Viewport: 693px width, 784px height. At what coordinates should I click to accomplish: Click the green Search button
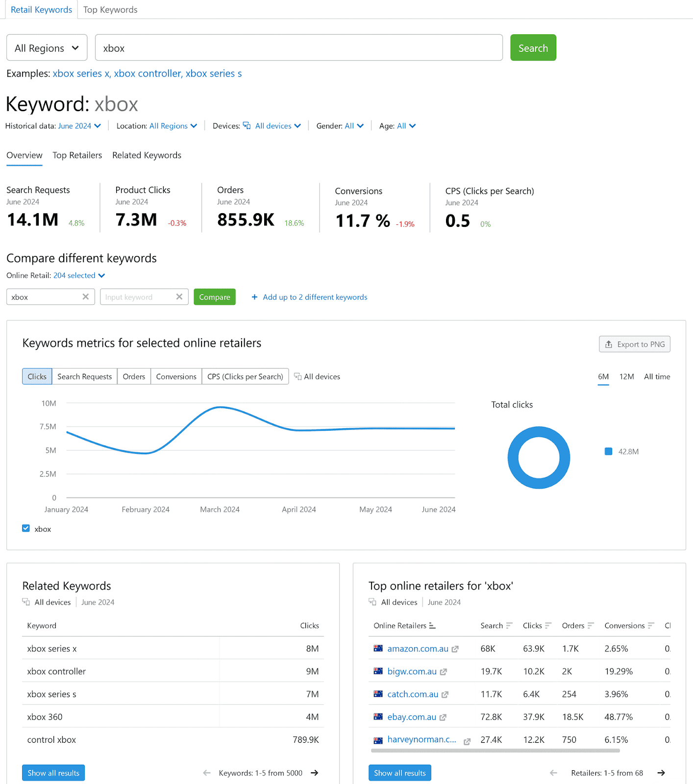(533, 48)
